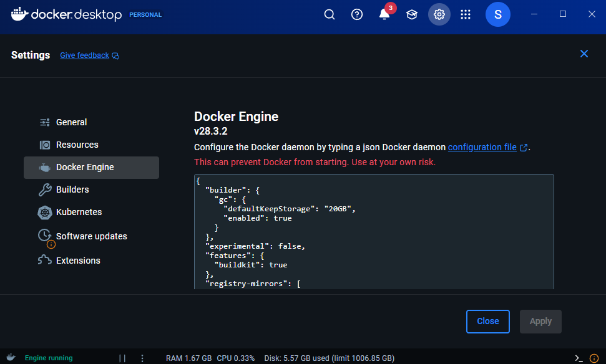Open engine options three-dot menu

click(142, 358)
